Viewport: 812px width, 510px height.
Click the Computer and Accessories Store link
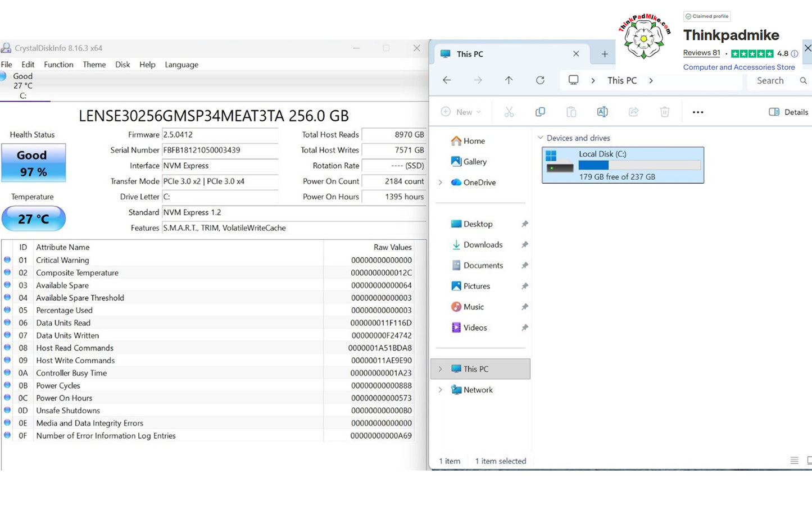tap(739, 67)
